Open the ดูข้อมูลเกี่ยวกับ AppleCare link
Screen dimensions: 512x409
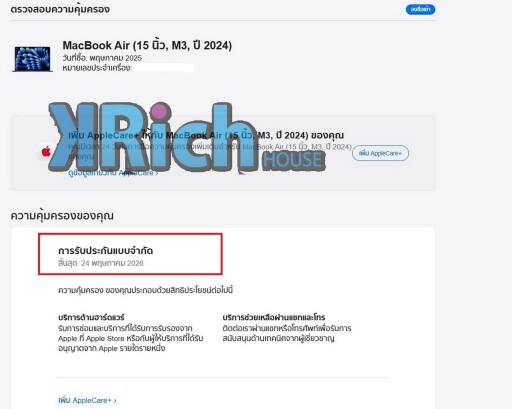(111, 173)
